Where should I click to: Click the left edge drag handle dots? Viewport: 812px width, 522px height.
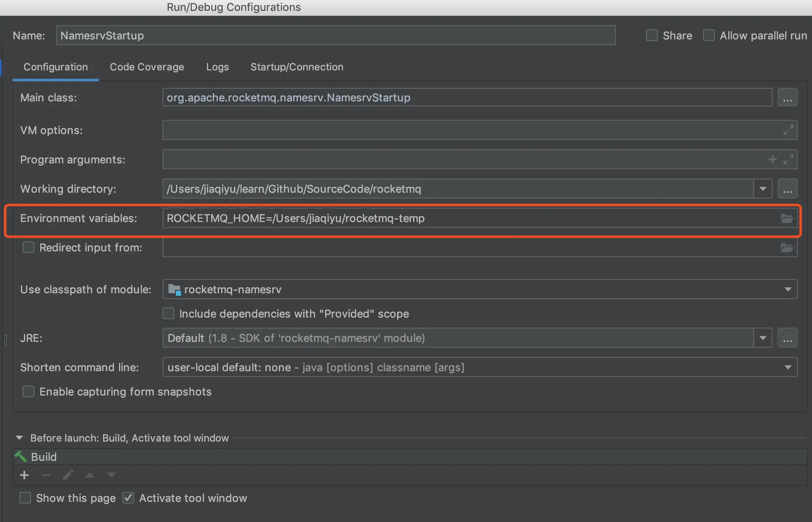5,340
